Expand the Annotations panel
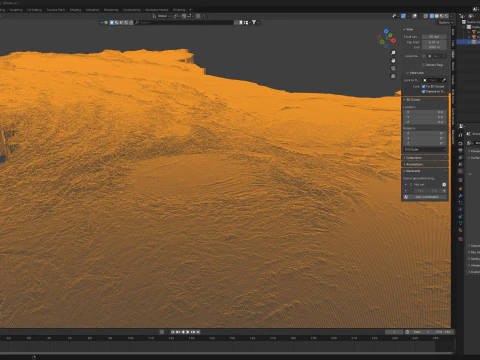 pyautogui.click(x=425, y=164)
